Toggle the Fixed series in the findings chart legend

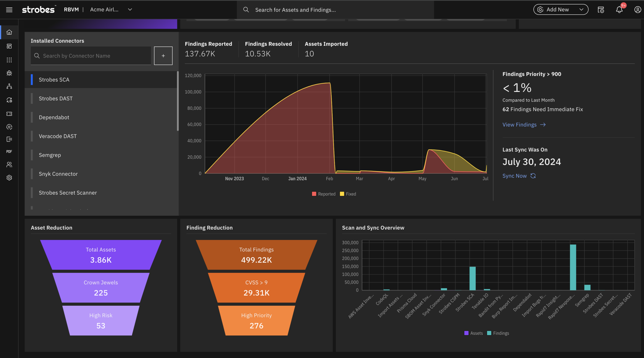click(348, 194)
